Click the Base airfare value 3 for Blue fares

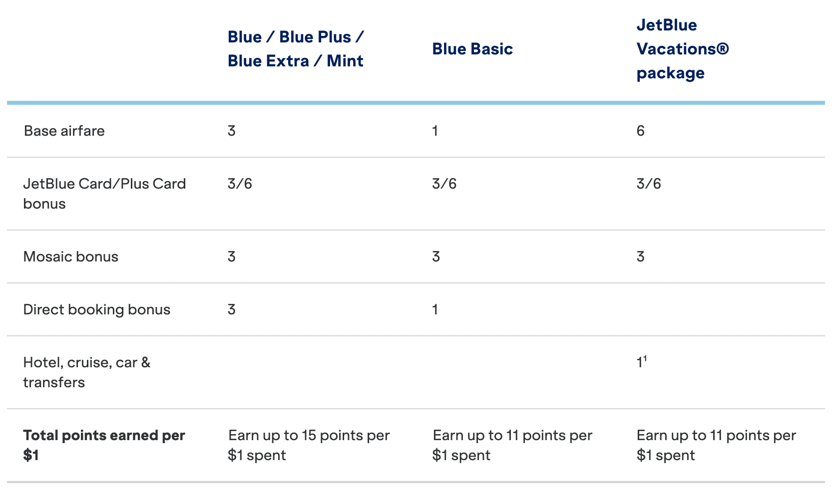tap(231, 131)
